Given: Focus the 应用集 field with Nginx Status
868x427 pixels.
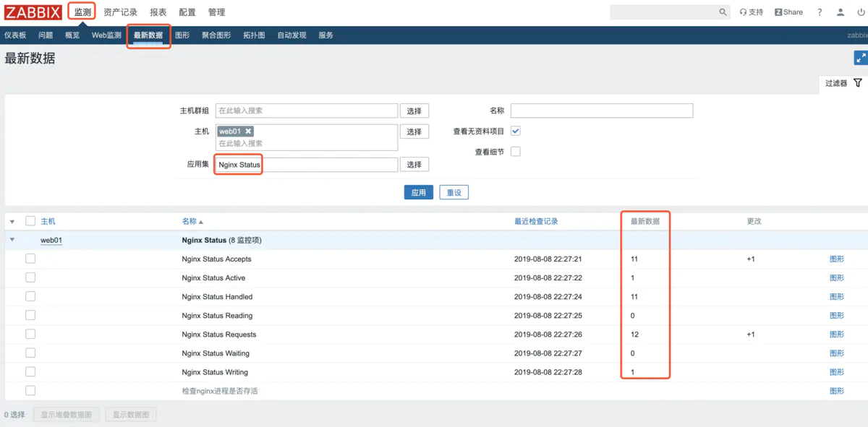Looking at the screenshot, I should [x=307, y=165].
